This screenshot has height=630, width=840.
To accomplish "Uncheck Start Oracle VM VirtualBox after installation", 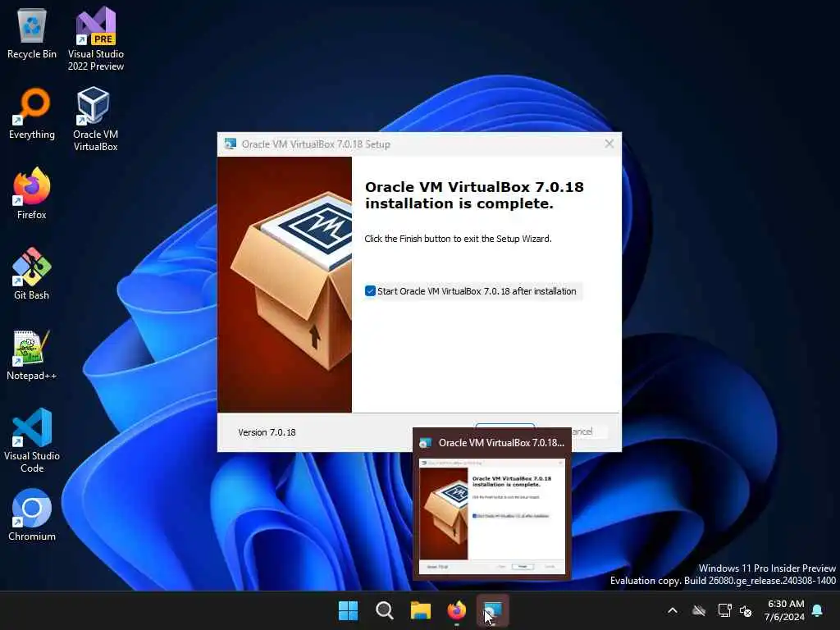I will (370, 291).
